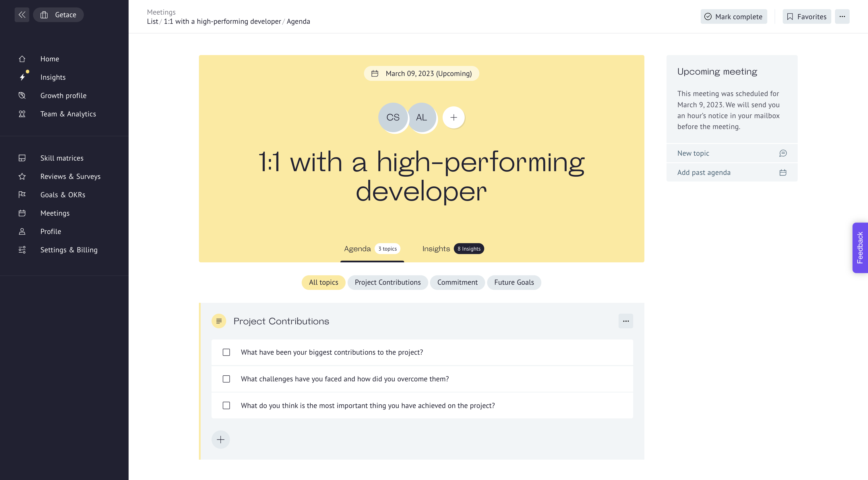
Task: Click the Favorites star icon
Action: coord(790,16)
